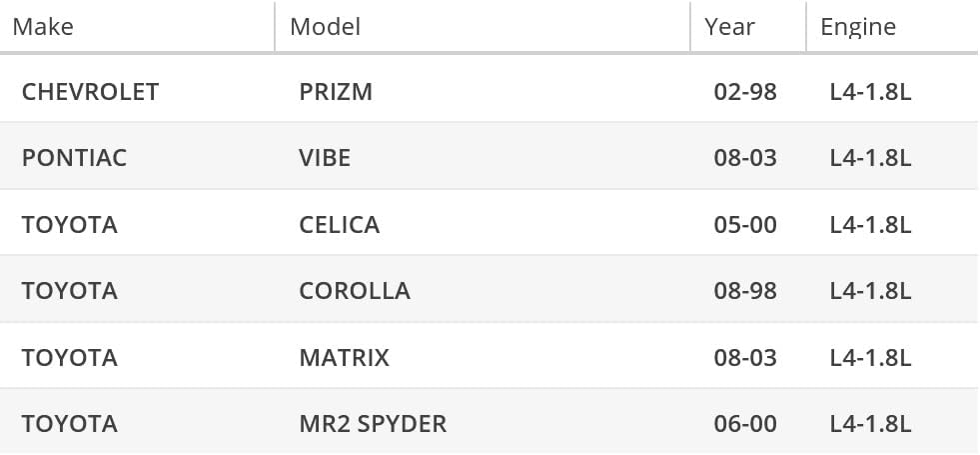This screenshot has height=455, width=980.
Task: Click the CELICA model cell
Action: pos(340,225)
